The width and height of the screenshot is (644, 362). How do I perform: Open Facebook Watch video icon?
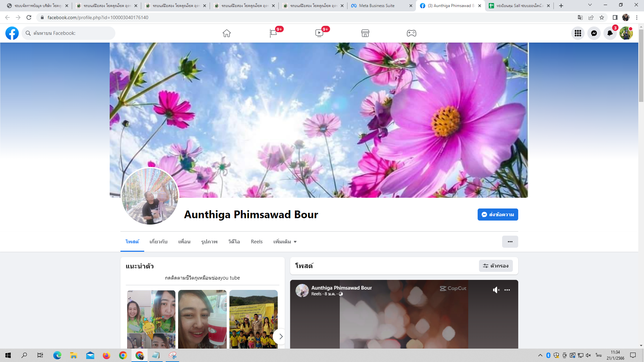319,33
